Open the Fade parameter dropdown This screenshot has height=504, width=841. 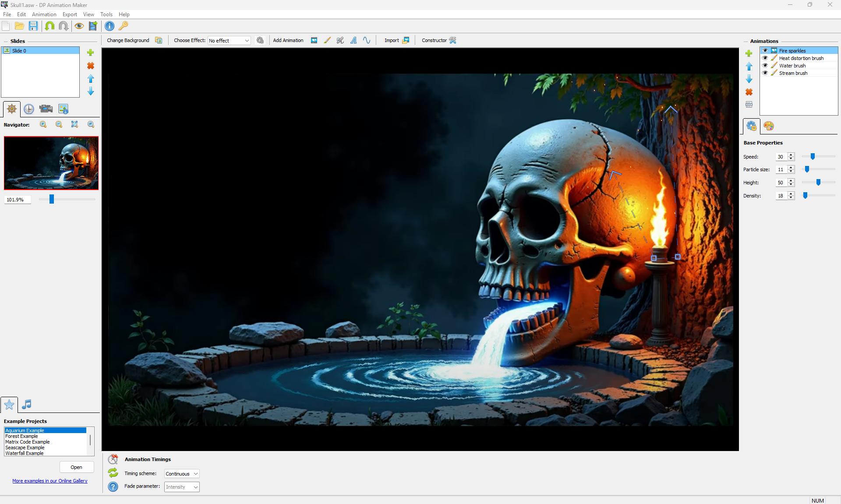[182, 487]
